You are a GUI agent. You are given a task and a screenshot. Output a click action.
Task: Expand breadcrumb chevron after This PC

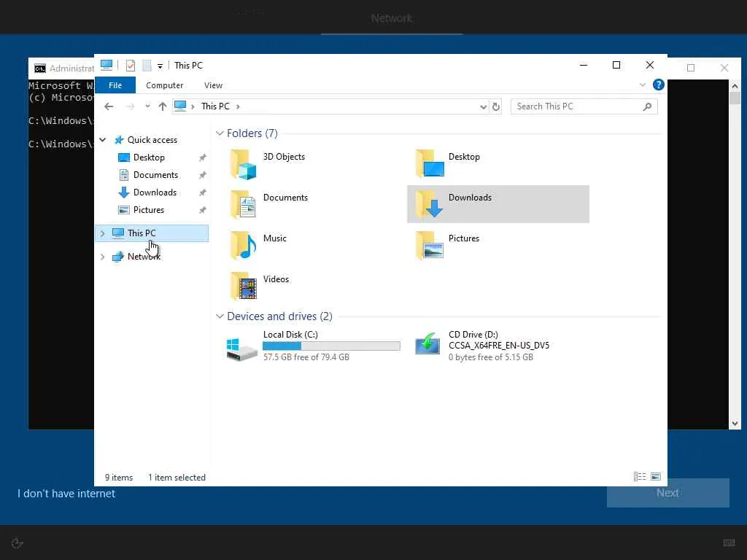238,106
